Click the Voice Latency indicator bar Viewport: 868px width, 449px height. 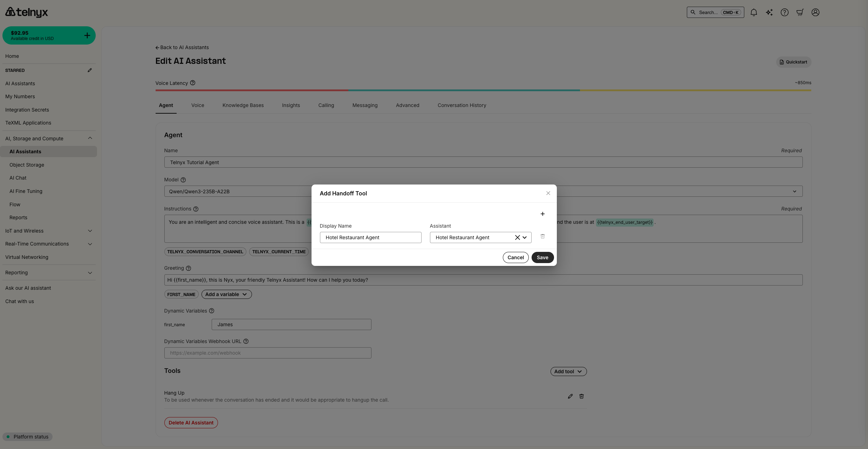tap(483, 90)
